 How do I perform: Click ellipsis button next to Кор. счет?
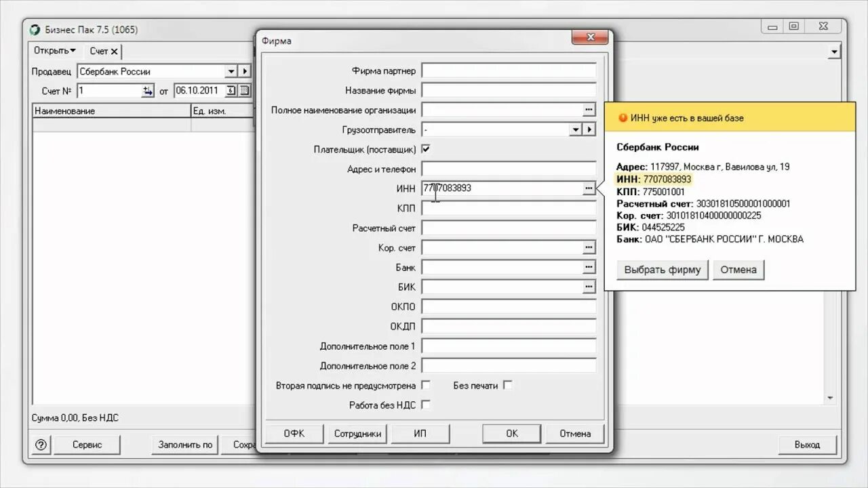[x=589, y=248]
